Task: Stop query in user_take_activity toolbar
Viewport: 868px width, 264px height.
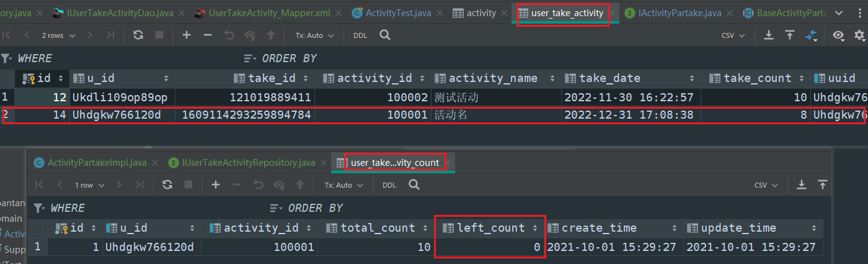Action: (x=159, y=35)
